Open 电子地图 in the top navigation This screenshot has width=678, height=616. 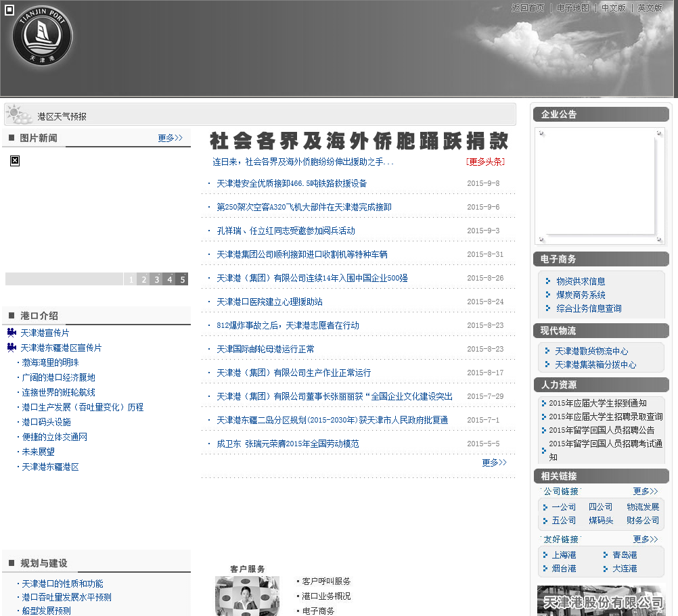[x=573, y=7]
